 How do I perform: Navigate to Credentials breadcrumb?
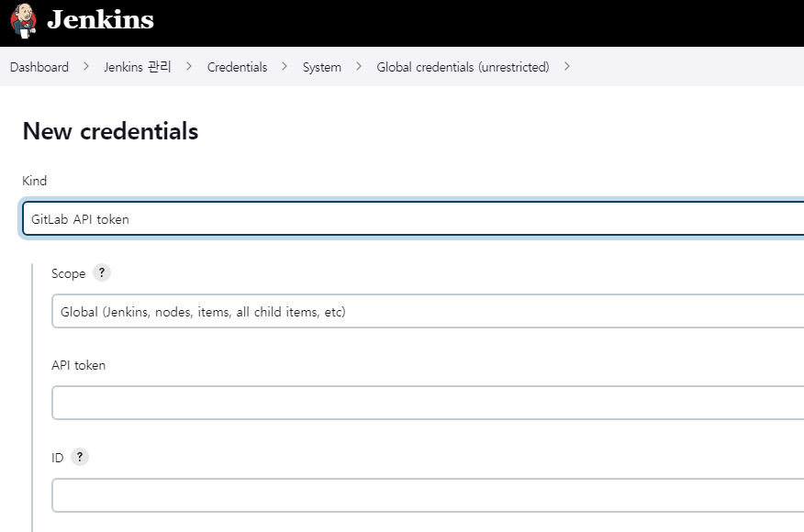point(238,67)
